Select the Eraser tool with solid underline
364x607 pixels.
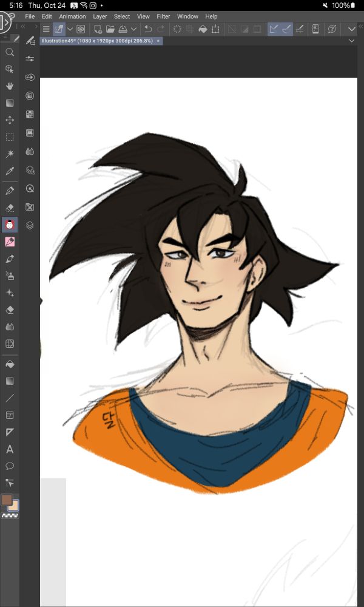pyautogui.click(x=10, y=310)
